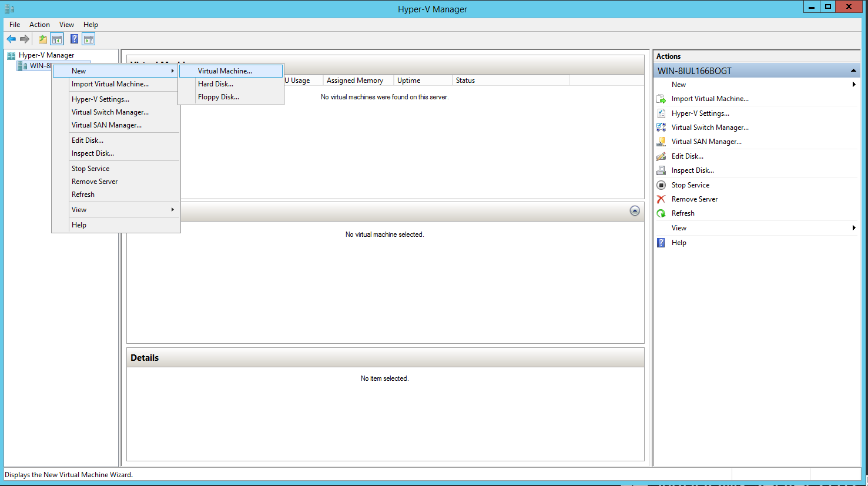Click the Back arrow toolbar icon
Viewport: 868px width, 486px height.
(11, 39)
